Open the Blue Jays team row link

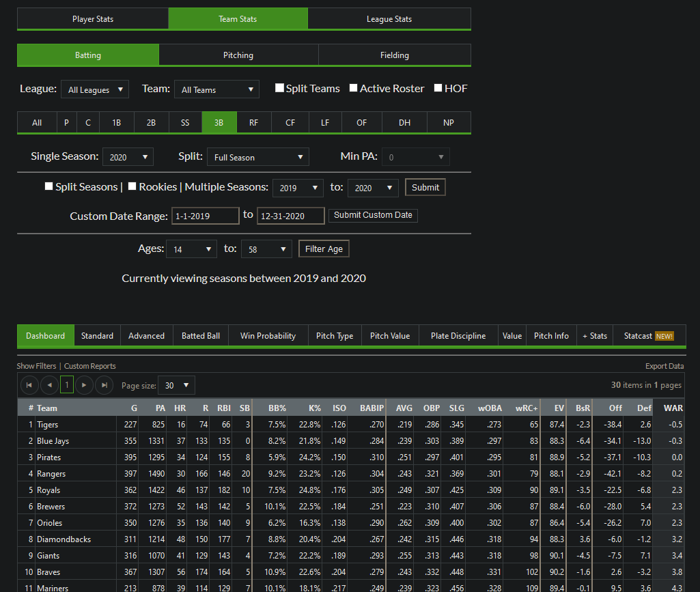click(53, 440)
